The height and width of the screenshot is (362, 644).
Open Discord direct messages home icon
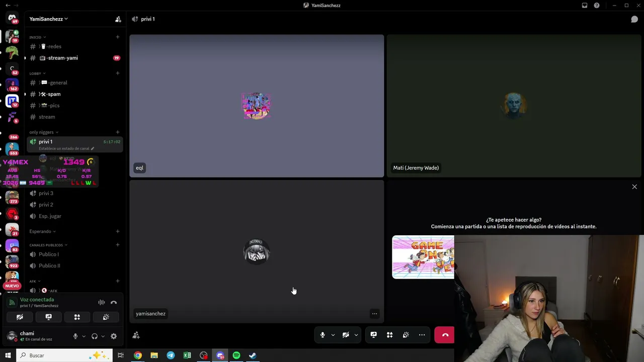[12, 18]
